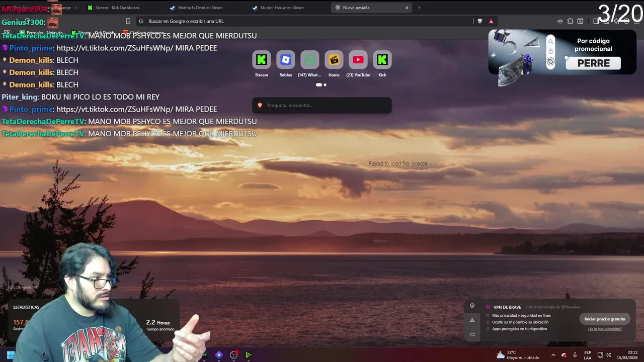Open clock showing 23:12 15/03/2026

click(628, 355)
